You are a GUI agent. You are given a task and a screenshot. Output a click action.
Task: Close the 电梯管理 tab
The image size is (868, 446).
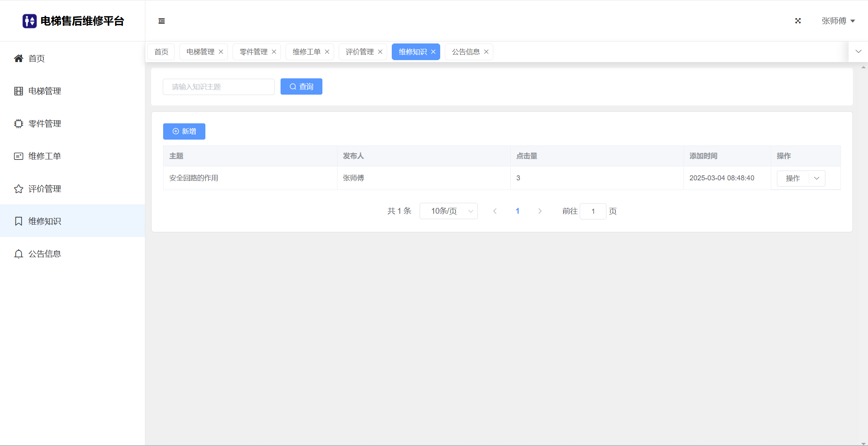tap(221, 52)
